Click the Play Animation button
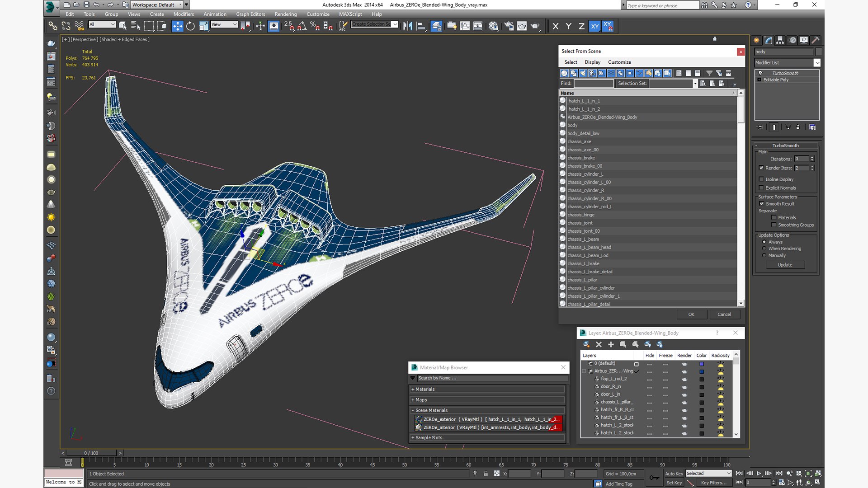This screenshot has height=488, width=868. [x=759, y=473]
